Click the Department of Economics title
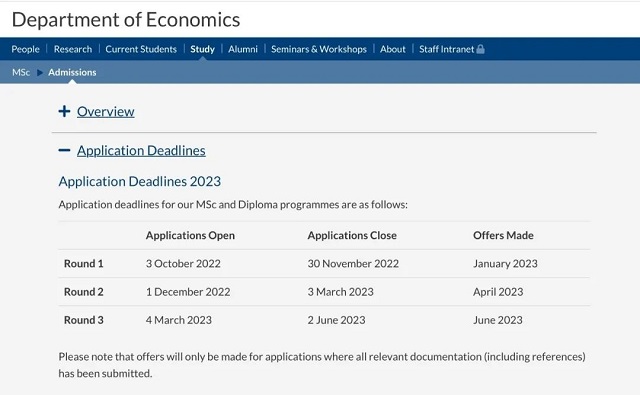 pos(126,20)
